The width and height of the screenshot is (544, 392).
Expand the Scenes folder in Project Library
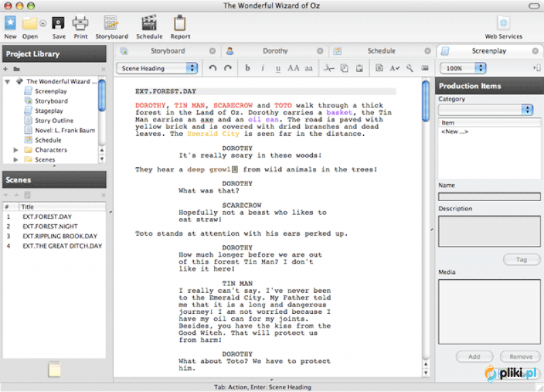click(x=16, y=160)
